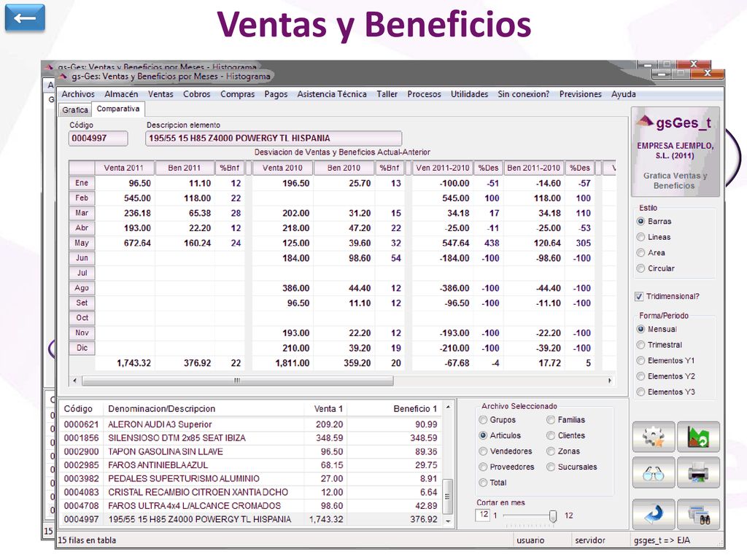Open the Compras menu

pos(237,94)
